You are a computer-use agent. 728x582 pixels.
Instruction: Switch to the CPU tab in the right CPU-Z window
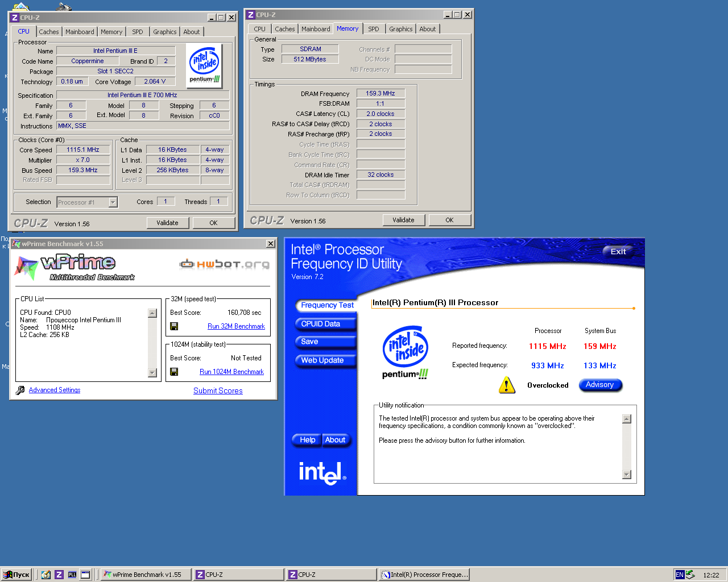[x=260, y=29]
